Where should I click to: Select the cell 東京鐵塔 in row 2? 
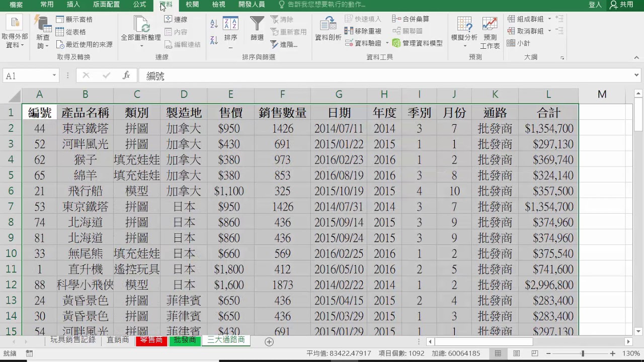(85, 128)
